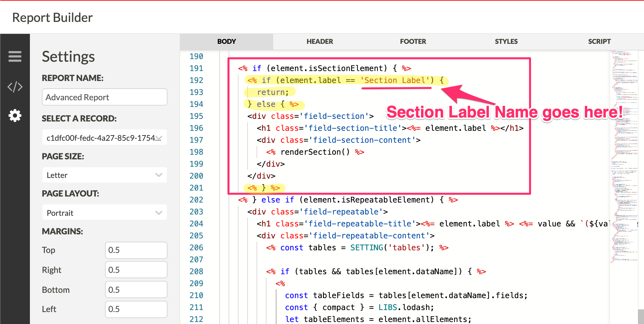This screenshot has height=324, width=644.
Task: Click 'renderSection()' on line 198
Action: point(315,152)
